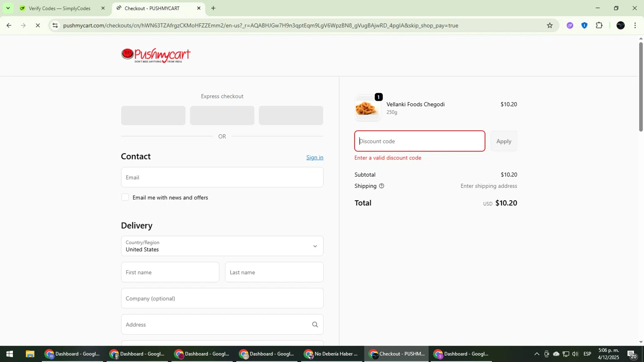This screenshot has width=644, height=362.
Task: Click the browser forward arrow
Action: pos(23,26)
